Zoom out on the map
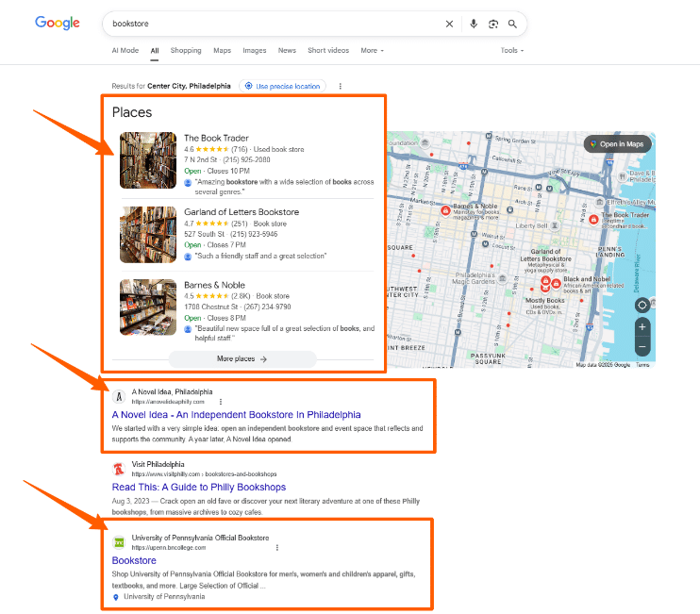The image size is (700, 614). [x=642, y=347]
